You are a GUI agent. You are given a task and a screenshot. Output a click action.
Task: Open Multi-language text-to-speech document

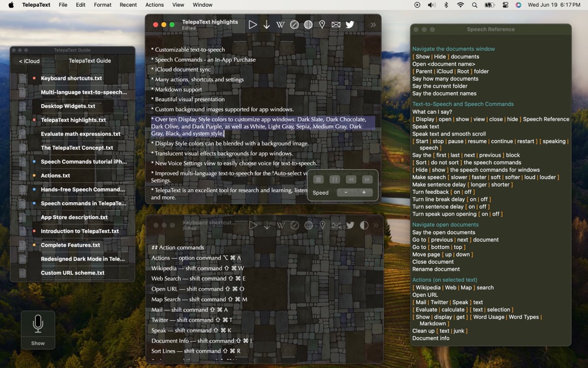point(84,92)
